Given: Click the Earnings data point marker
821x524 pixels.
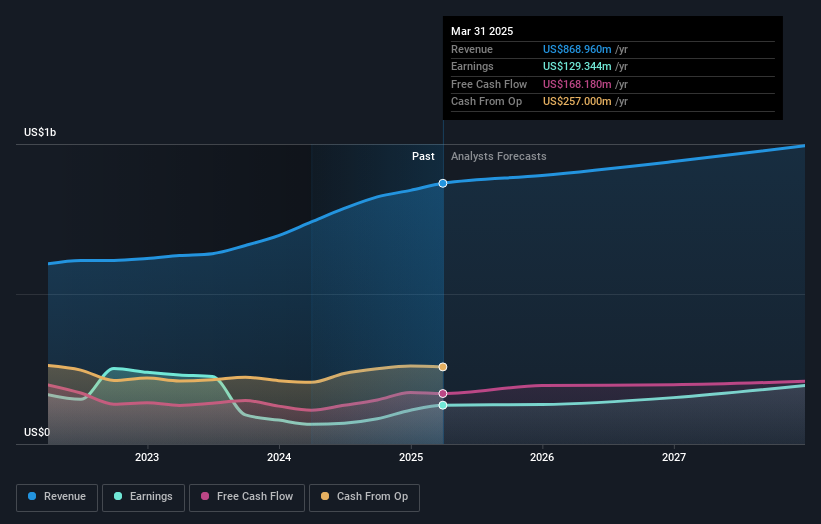Looking at the screenshot, I should [x=443, y=405].
